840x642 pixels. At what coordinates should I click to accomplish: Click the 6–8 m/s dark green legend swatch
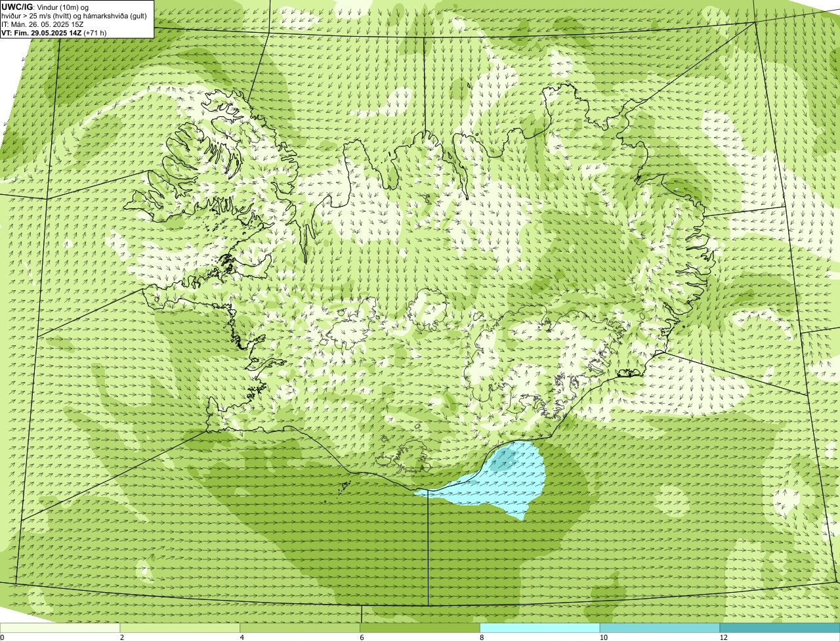(x=421, y=628)
